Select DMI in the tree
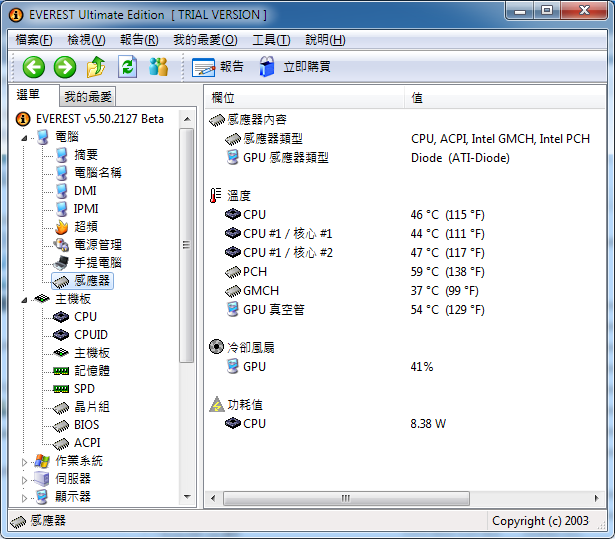Viewport: 615px width, 539px height. [x=85, y=191]
